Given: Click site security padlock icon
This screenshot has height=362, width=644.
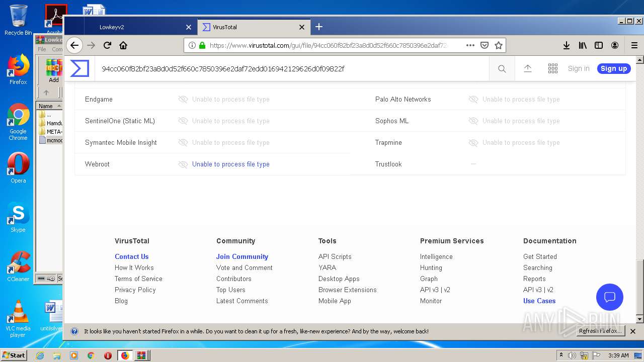Looking at the screenshot, I should click(x=202, y=45).
